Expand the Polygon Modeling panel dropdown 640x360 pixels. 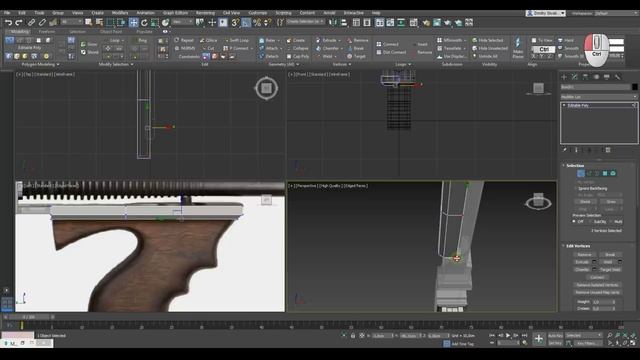[40, 64]
